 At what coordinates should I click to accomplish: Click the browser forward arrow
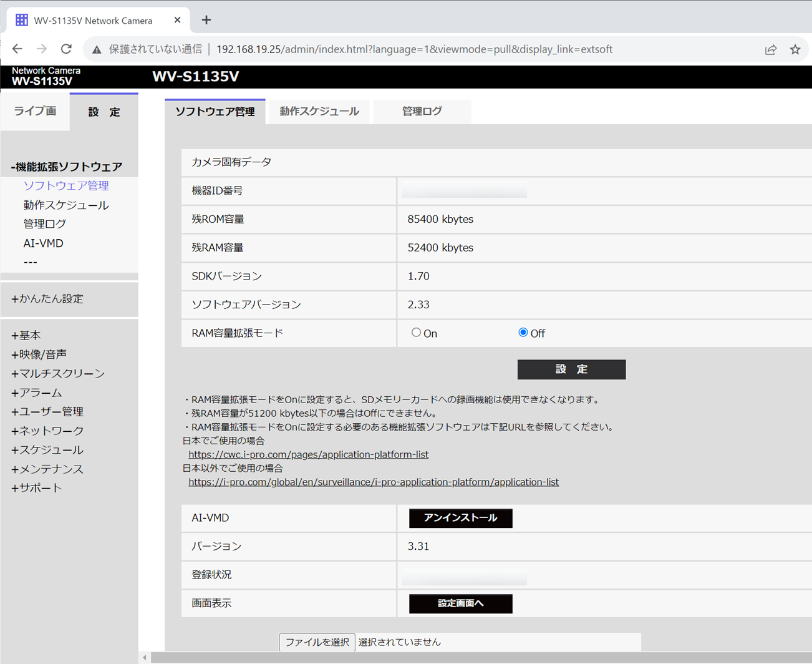point(41,49)
